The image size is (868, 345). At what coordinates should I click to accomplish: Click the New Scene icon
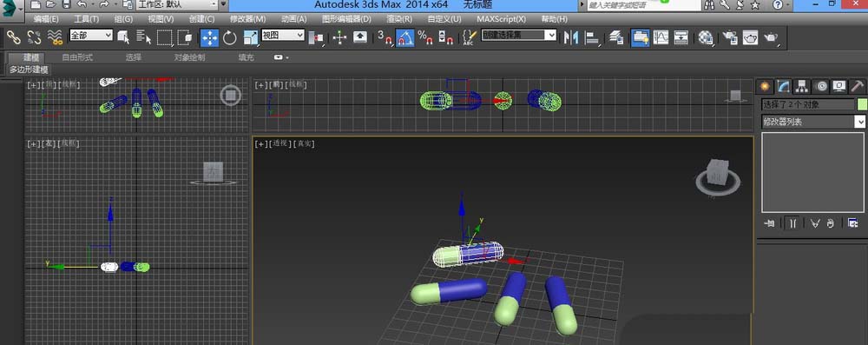click(36, 5)
